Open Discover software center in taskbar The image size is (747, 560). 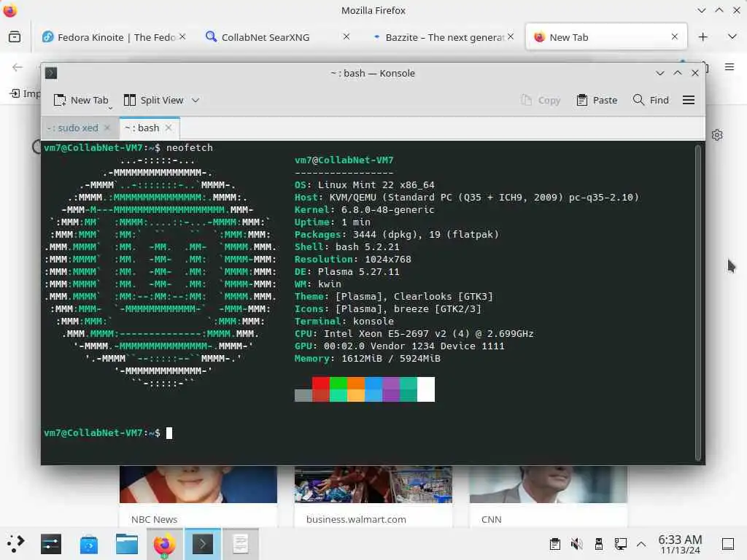pyautogui.click(x=89, y=544)
